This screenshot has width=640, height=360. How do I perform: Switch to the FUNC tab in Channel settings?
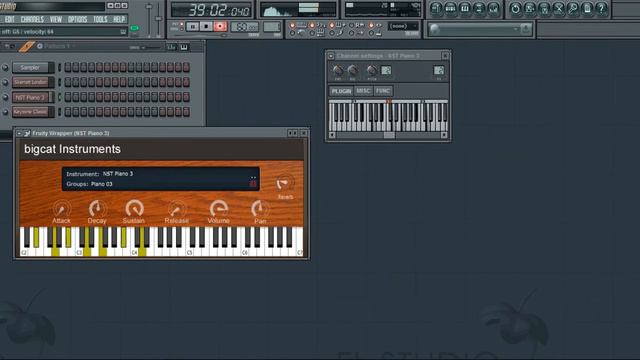pos(383,91)
